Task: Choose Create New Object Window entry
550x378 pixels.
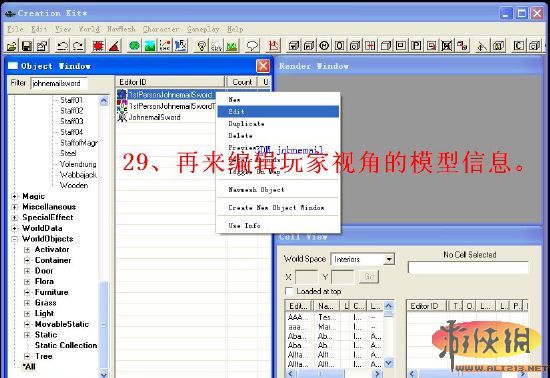Action: pyautogui.click(x=278, y=208)
